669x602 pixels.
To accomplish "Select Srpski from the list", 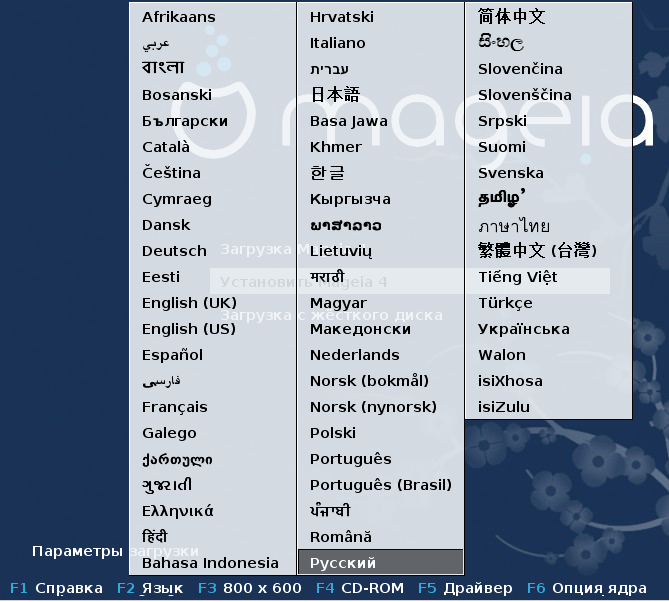I will (x=502, y=121).
